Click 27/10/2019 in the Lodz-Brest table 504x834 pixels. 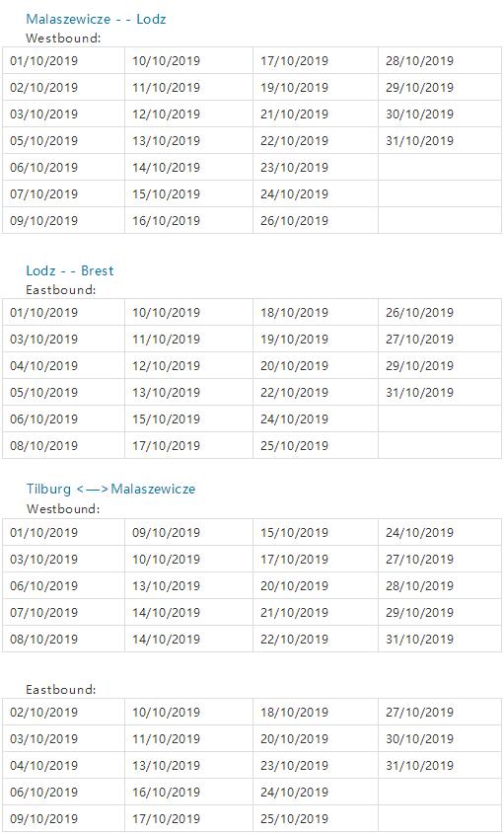pos(419,339)
